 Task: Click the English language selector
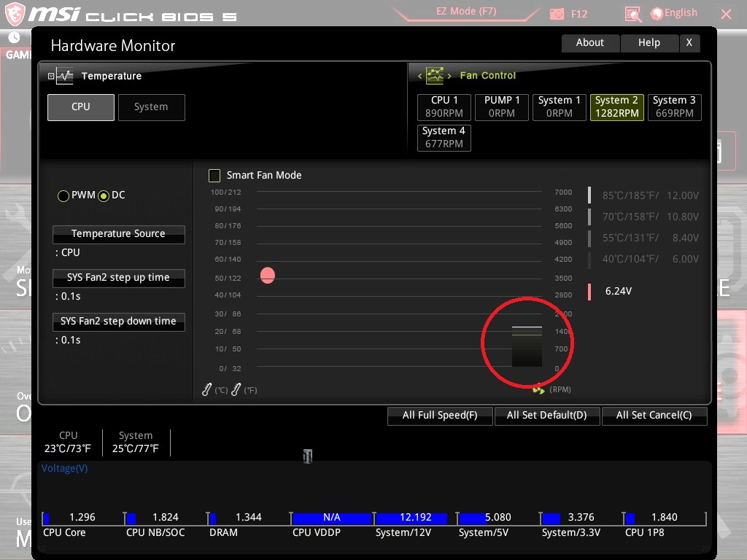point(681,13)
